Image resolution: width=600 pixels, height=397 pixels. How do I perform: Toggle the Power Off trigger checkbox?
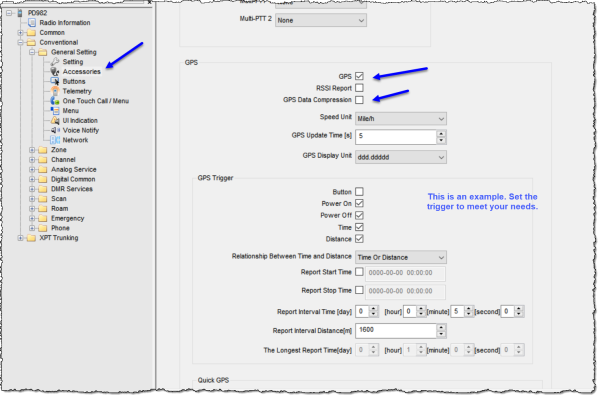359,215
